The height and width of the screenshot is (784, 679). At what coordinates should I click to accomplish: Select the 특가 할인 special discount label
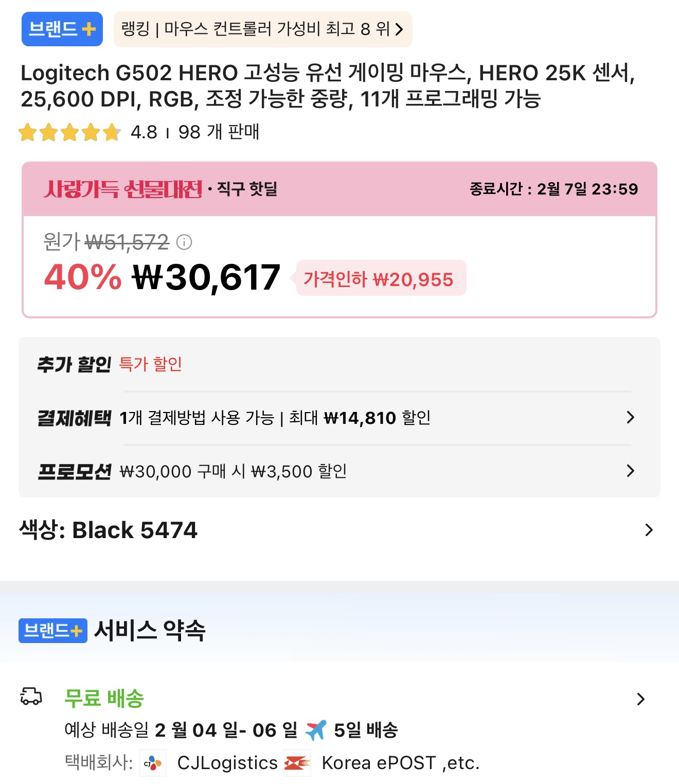[151, 364]
